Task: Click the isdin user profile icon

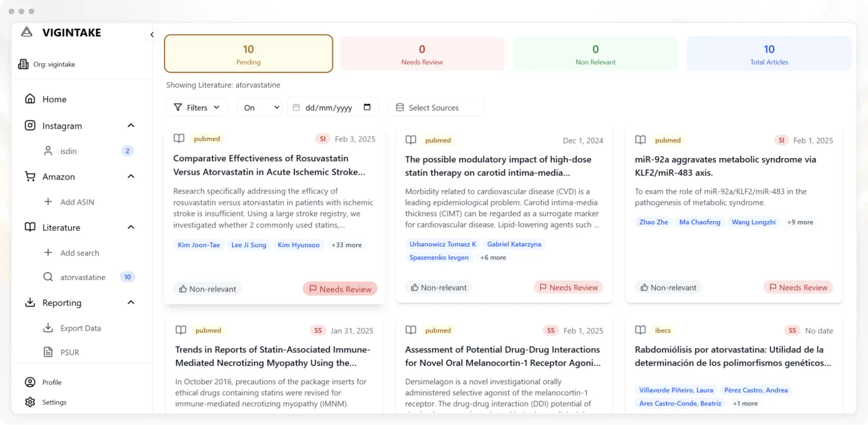Action: click(x=48, y=151)
